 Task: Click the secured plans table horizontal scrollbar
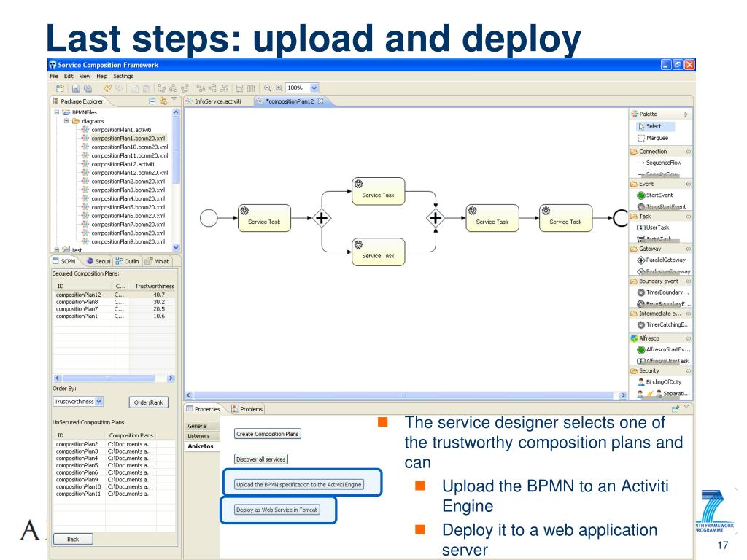pos(114,378)
